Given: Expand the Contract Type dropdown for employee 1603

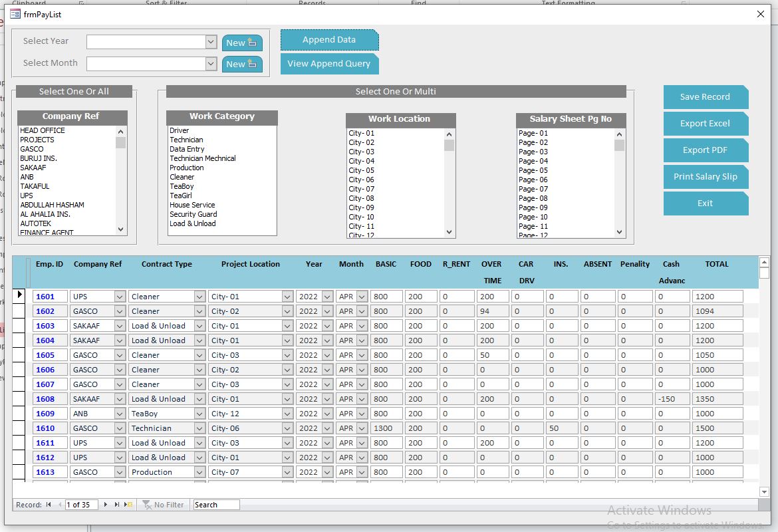Looking at the screenshot, I should click(200, 325).
